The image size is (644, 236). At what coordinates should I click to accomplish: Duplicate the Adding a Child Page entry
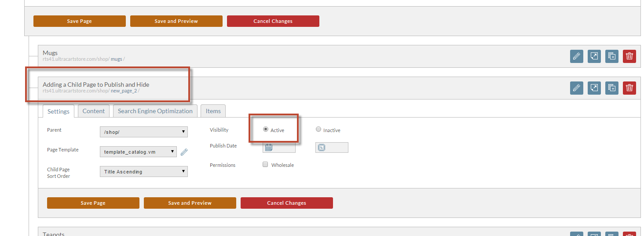(612, 88)
